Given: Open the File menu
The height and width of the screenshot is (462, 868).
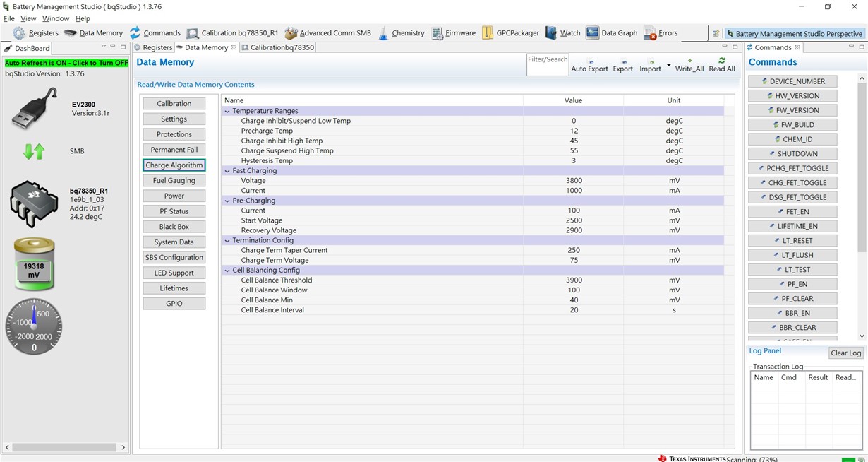Looking at the screenshot, I should point(9,18).
